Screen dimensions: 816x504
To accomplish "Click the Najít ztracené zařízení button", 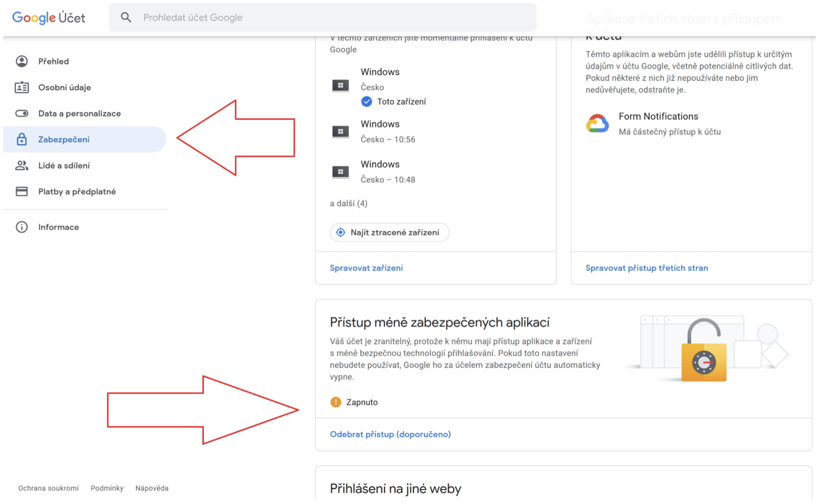I will [x=390, y=232].
